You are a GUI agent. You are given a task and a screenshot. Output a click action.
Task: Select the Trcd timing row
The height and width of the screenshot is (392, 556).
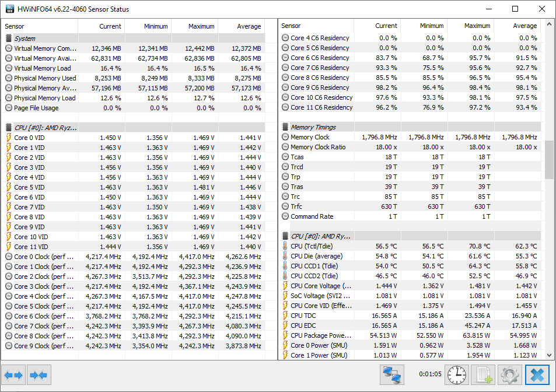coord(410,167)
